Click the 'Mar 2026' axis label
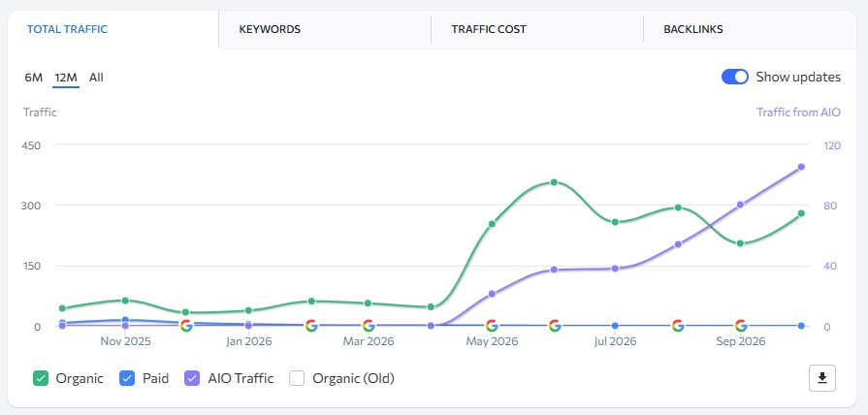868x415 pixels. pos(369,341)
